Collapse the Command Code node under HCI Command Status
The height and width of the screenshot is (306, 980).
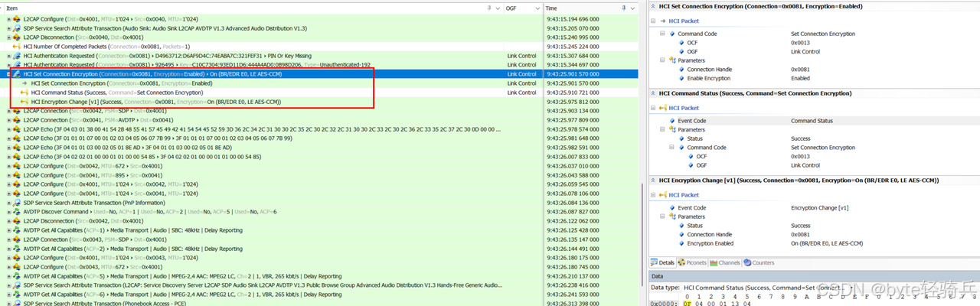coord(671,148)
